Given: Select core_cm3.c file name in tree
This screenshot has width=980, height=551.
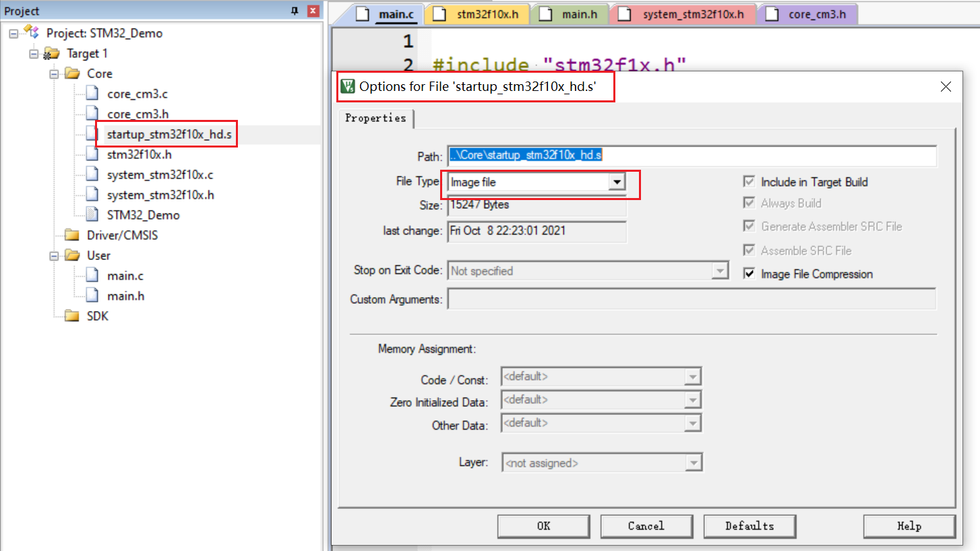Looking at the screenshot, I should pyautogui.click(x=137, y=94).
